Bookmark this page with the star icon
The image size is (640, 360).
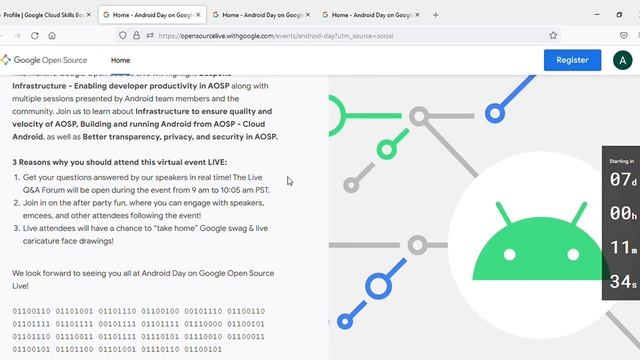click(553, 36)
